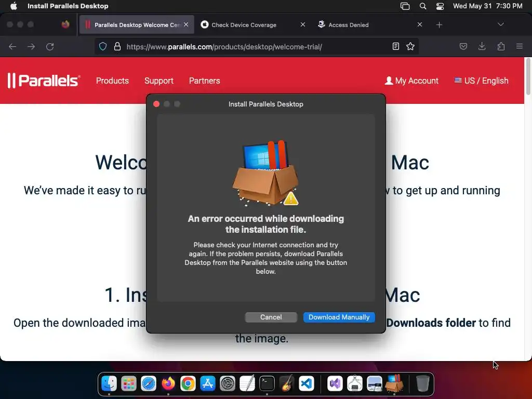Click the Firefox View icon in tab bar
This screenshot has height=399, width=532.
[65, 24]
